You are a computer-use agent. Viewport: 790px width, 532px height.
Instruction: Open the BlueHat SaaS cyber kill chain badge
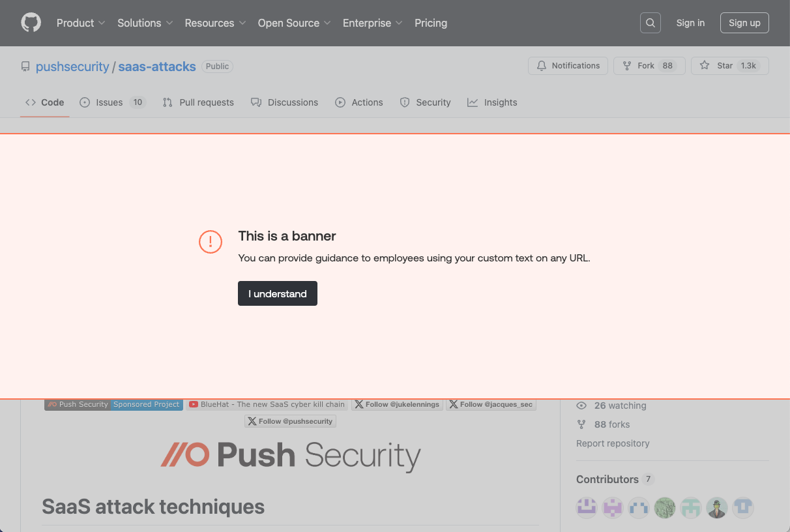(268, 404)
